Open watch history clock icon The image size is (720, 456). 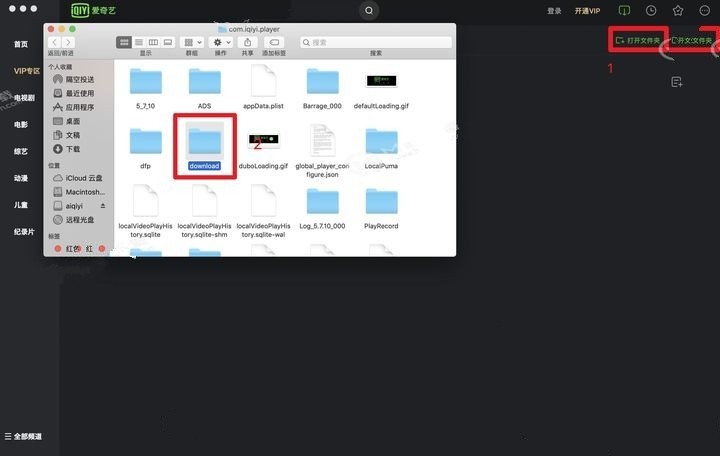(x=651, y=10)
